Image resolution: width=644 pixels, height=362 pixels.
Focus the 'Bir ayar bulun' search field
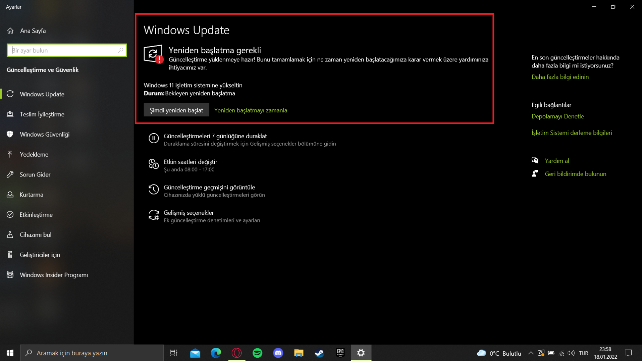tap(67, 50)
